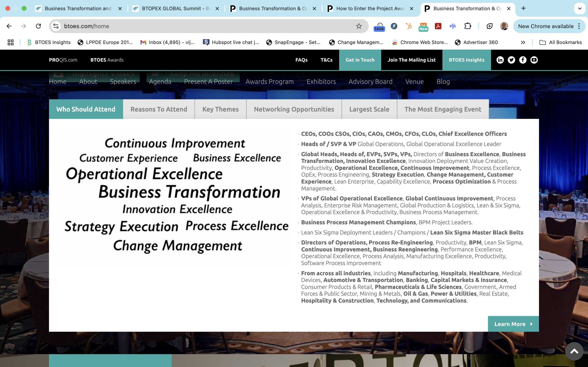Switch to the Reasons To Attend tab
This screenshot has height=367, width=588.
[159, 109]
